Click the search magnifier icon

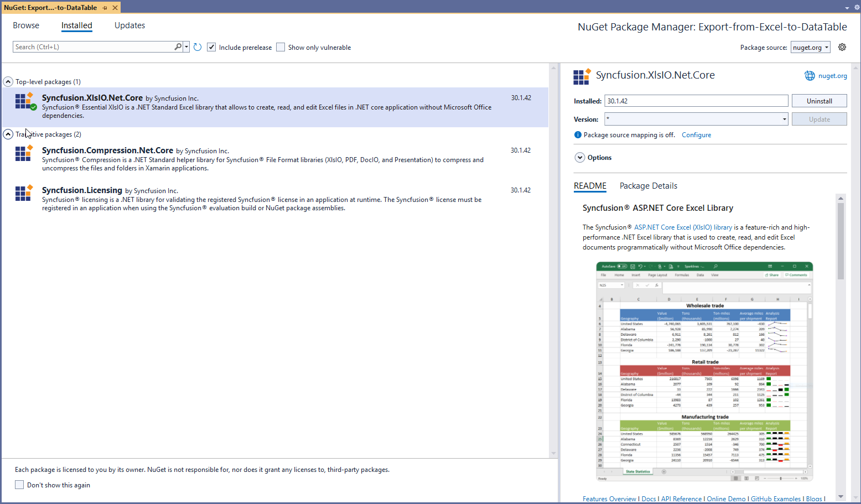pyautogui.click(x=178, y=46)
